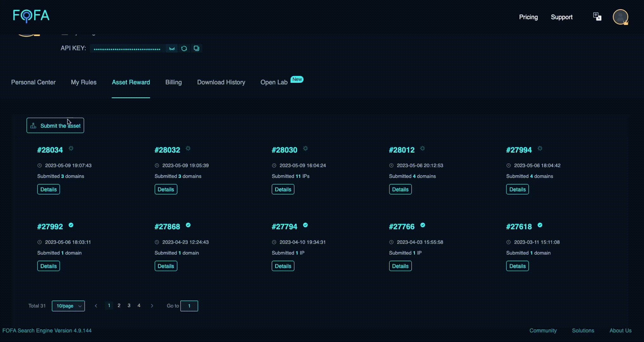Click previous page left chevron
The width and height of the screenshot is (644, 342).
tap(96, 306)
